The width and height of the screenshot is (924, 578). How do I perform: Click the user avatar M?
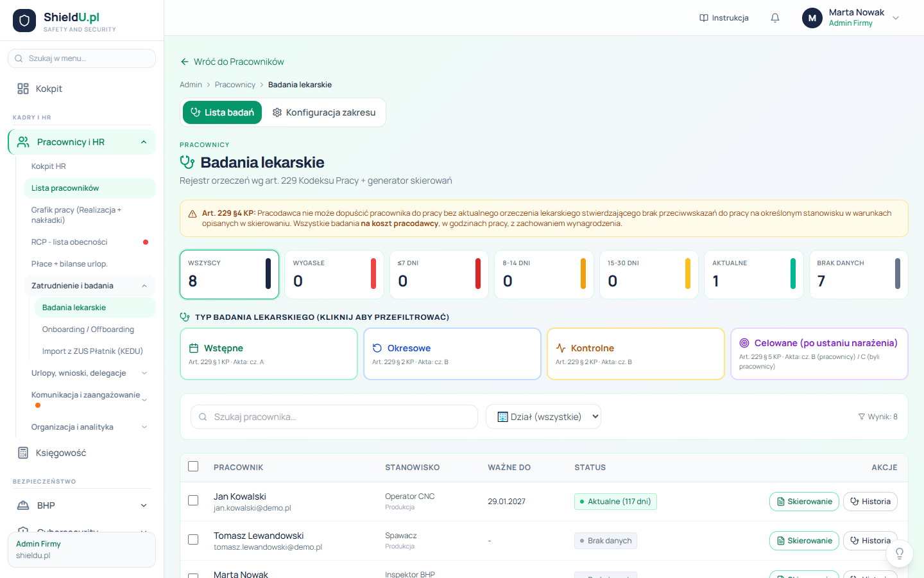812,18
